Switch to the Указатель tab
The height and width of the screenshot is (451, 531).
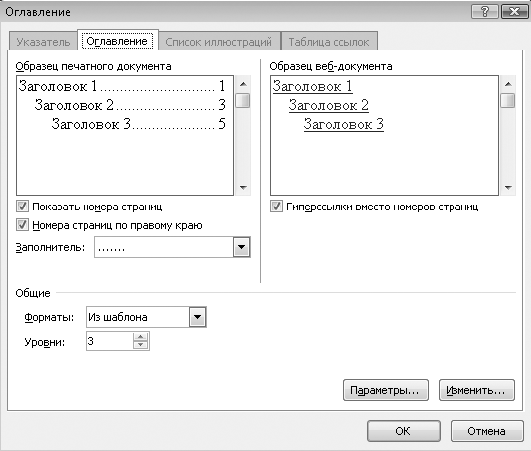(43, 42)
